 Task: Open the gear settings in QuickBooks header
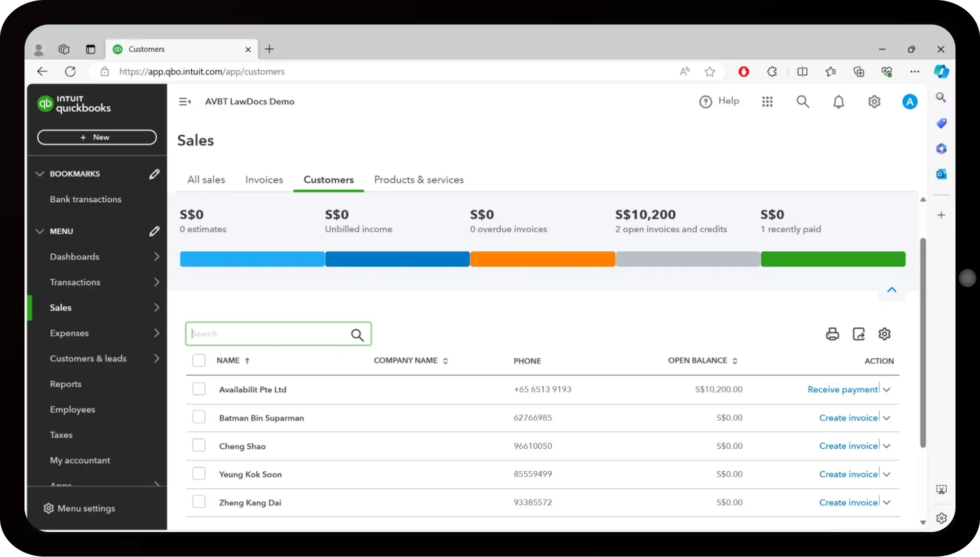(874, 101)
